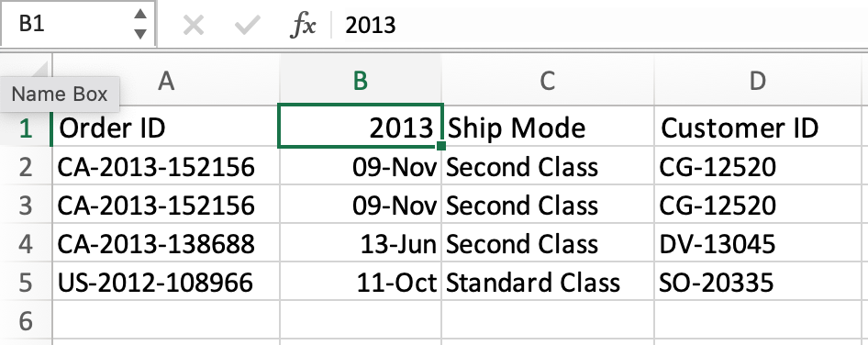Select row 5 header
Image resolution: width=868 pixels, height=345 pixels.
(26, 283)
